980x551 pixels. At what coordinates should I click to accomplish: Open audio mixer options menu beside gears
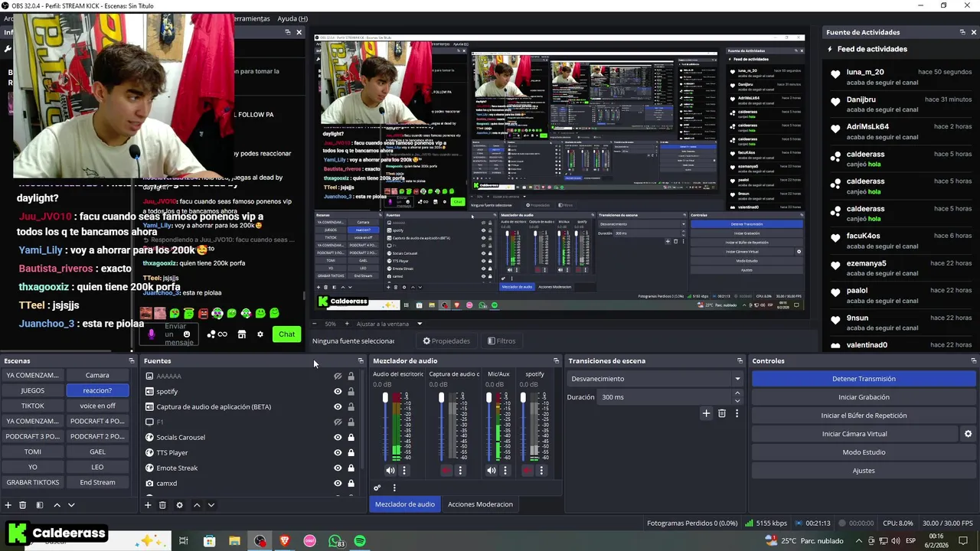pos(394,487)
